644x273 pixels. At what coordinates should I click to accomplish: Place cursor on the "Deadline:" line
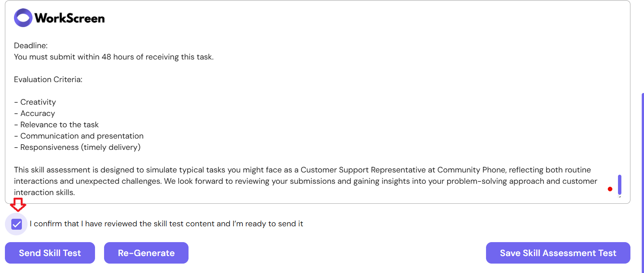pyautogui.click(x=31, y=46)
